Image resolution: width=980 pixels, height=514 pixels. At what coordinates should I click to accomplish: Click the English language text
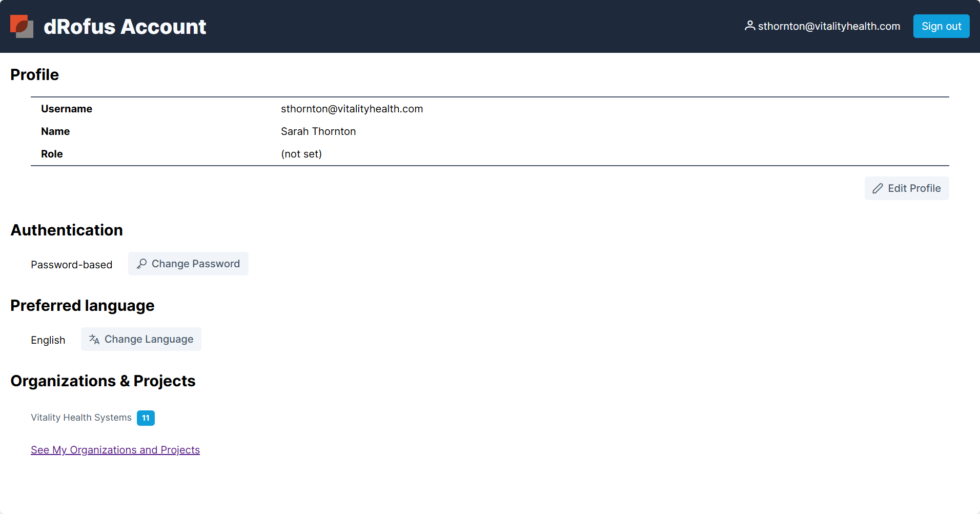(48, 340)
